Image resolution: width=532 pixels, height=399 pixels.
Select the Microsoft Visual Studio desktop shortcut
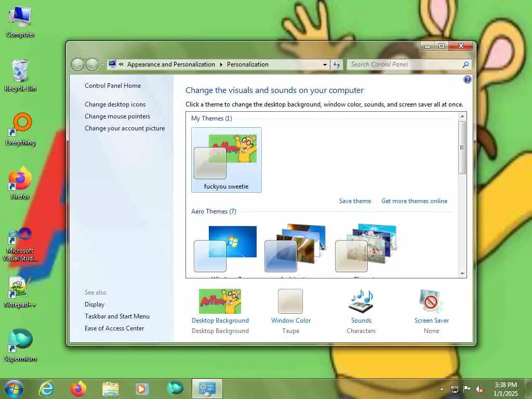(x=20, y=244)
